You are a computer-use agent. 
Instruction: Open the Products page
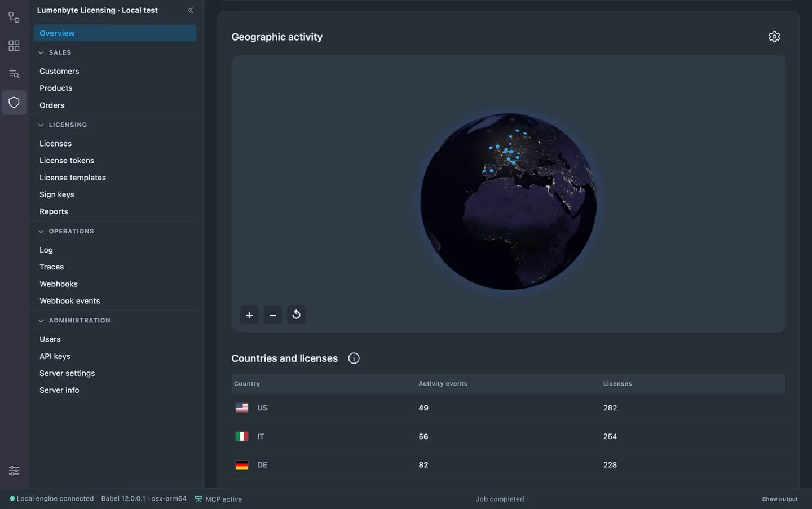56,88
